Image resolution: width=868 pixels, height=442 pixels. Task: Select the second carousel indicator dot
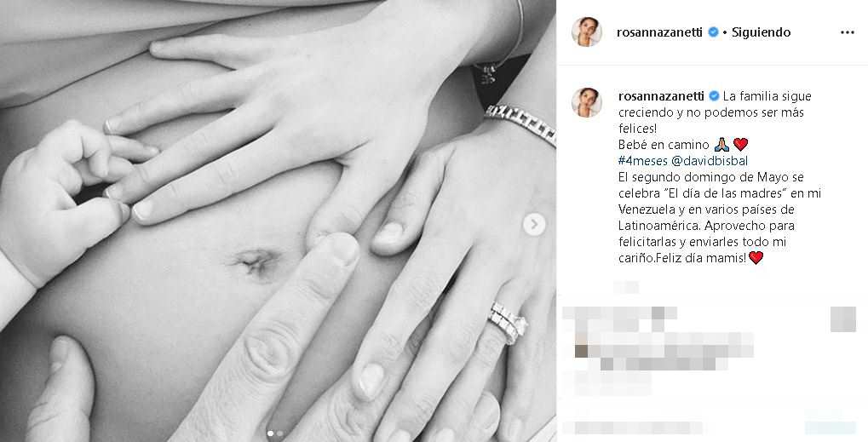pyautogui.click(x=279, y=433)
